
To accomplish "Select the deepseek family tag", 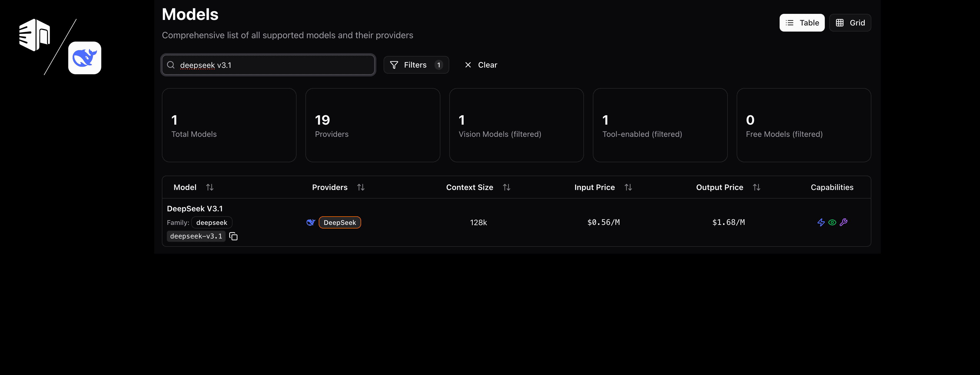I will pos(211,222).
